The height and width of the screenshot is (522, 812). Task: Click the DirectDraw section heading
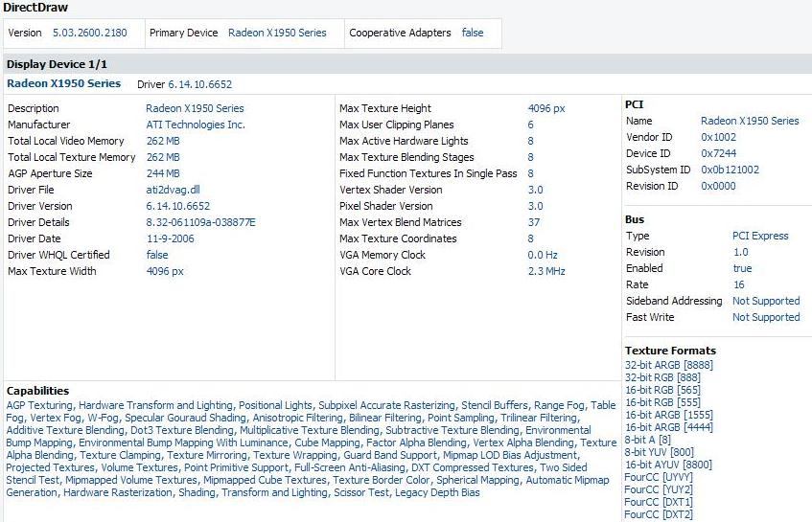(x=35, y=8)
